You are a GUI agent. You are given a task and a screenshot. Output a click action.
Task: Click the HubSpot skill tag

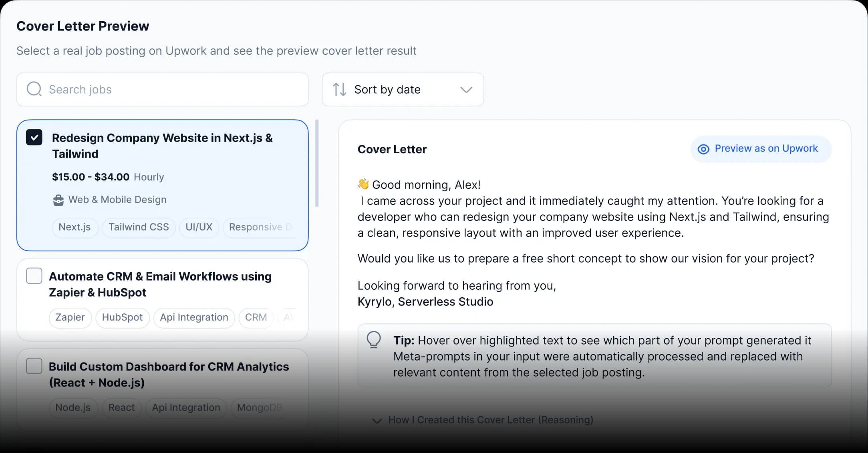coord(122,318)
